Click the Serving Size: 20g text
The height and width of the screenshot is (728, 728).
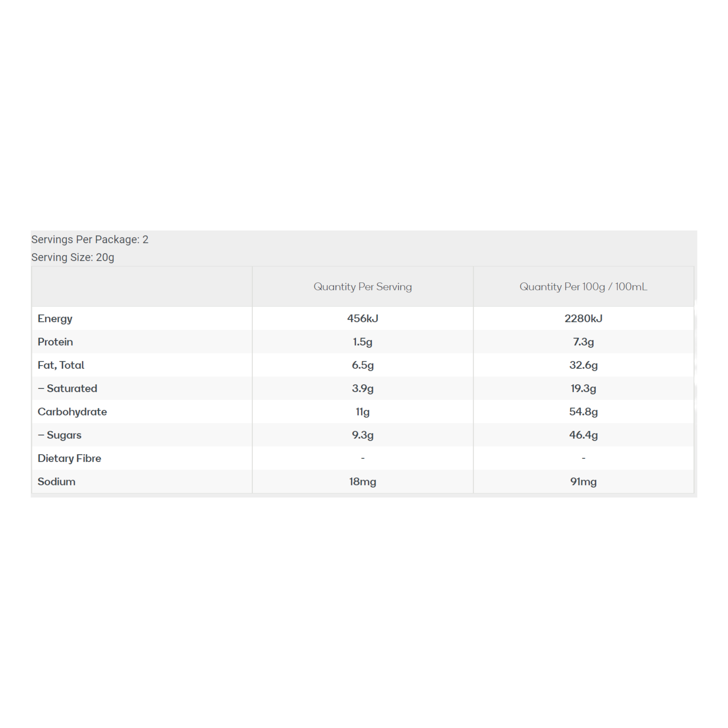tap(73, 257)
